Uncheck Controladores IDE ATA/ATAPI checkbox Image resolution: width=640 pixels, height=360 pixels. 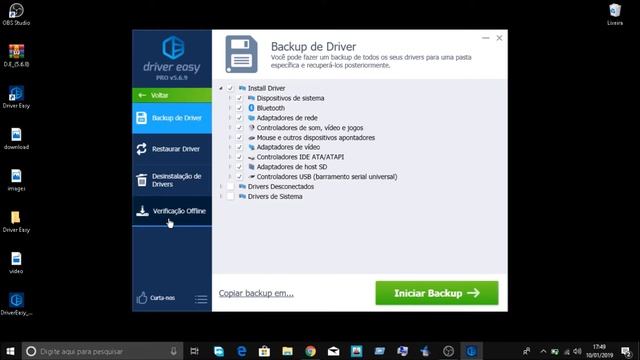(239, 157)
